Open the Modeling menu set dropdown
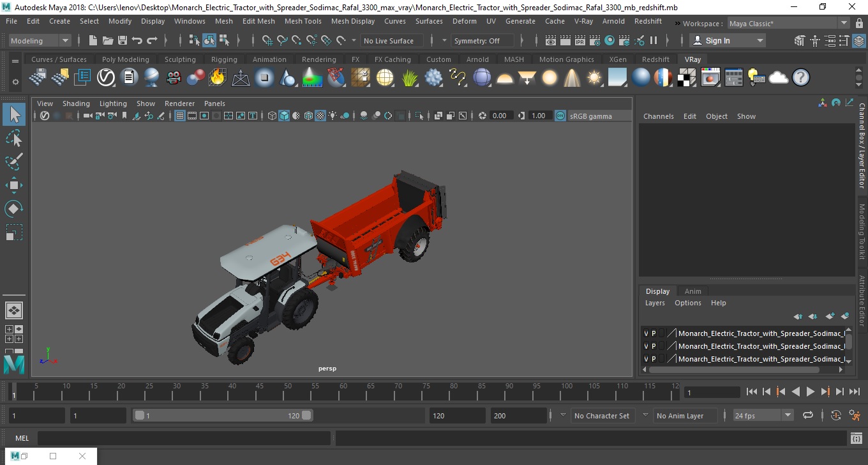 point(40,40)
